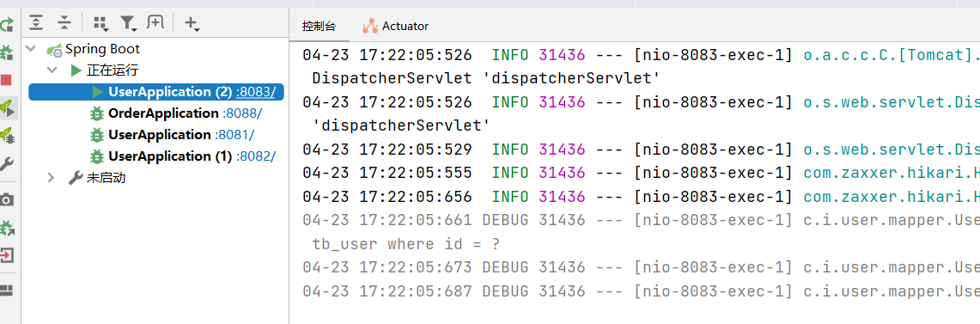
Task: Click the Open in New Tab icon
Action: pos(155,23)
